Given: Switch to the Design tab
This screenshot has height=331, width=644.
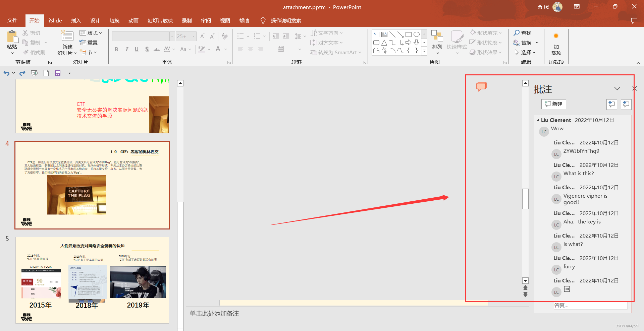Looking at the screenshot, I should point(95,20).
